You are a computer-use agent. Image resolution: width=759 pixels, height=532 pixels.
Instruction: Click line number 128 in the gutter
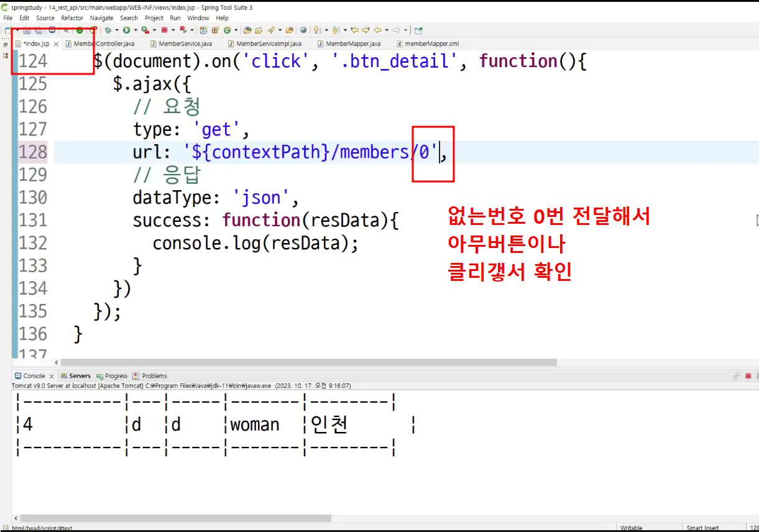(x=33, y=152)
